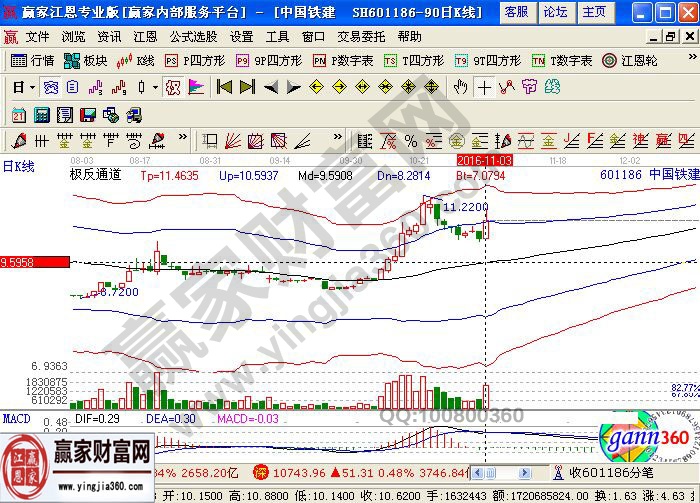Open the 江恩轮 Gann wheel tool

coord(629,61)
